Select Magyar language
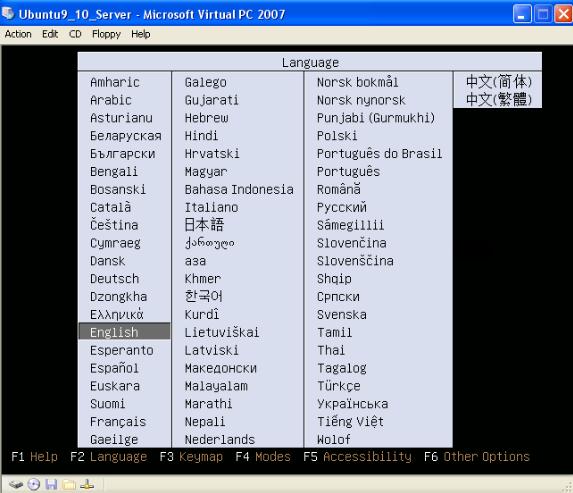The width and height of the screenshot is (573, 493). click(x=206, y=172)
